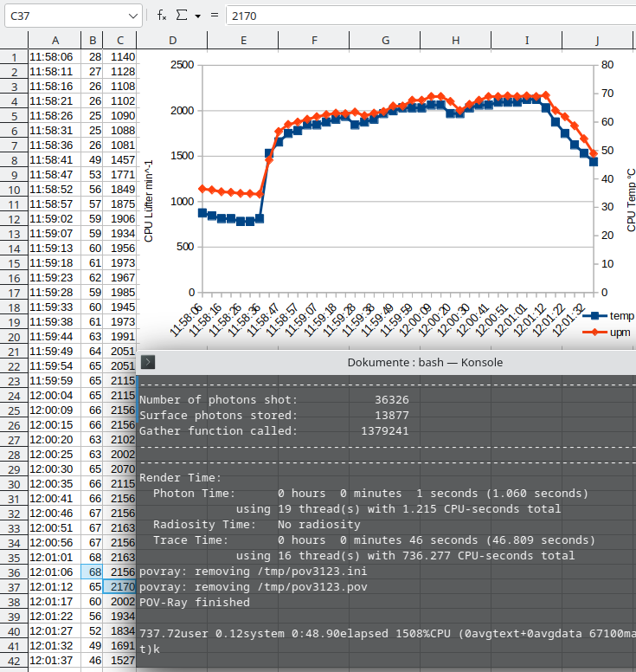Click cell with value 2102
Viewport: 636px width, 672px height.
(x=120, y=440)
